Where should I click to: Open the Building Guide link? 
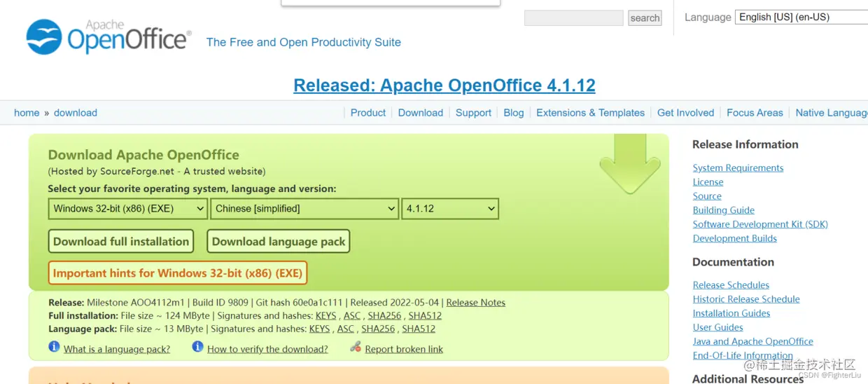[x=724, y=210]
